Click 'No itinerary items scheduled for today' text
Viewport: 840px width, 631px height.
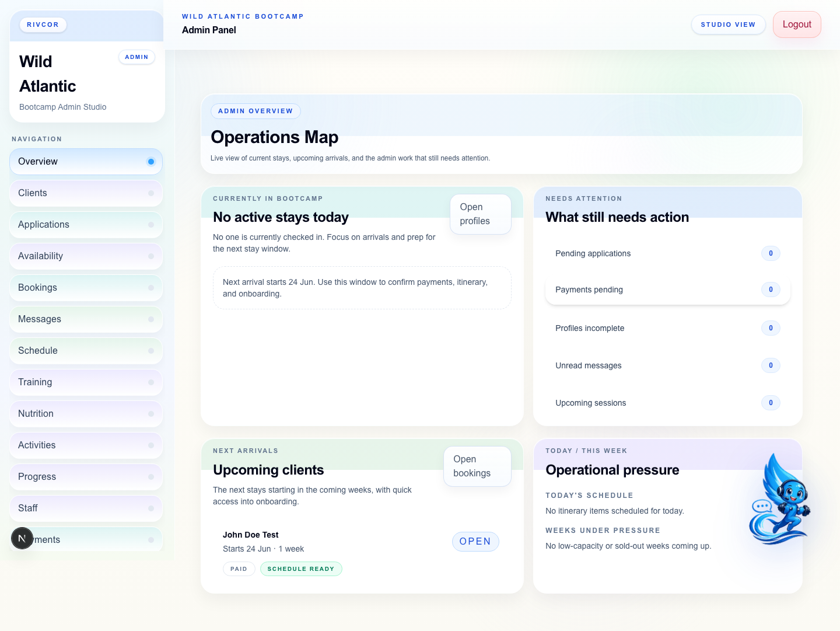615,511
